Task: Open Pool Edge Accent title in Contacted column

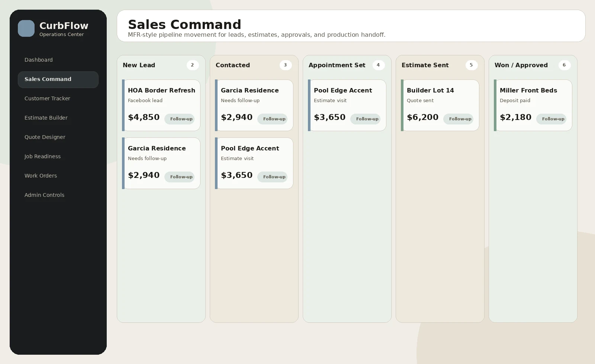Action: click(250, 148)
